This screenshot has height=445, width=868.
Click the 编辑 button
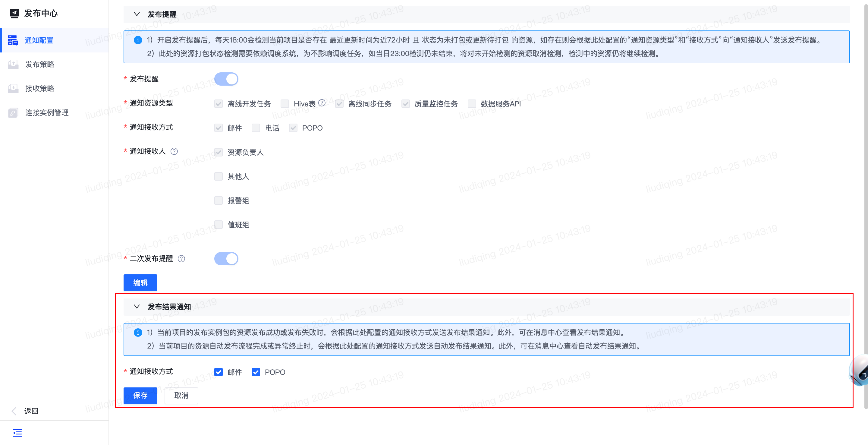pos(140,282)
